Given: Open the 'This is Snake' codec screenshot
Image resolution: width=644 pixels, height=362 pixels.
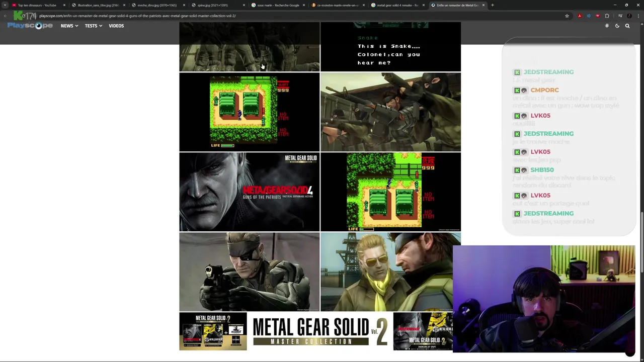Looking at the screenshot, I should point(390,47).
